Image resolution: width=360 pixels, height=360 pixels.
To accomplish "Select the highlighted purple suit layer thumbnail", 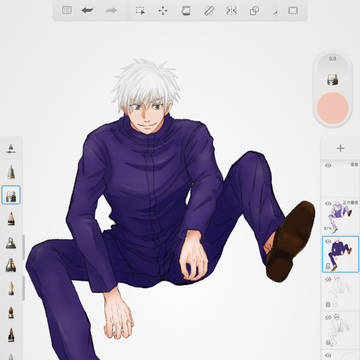I will coord(340,254).
